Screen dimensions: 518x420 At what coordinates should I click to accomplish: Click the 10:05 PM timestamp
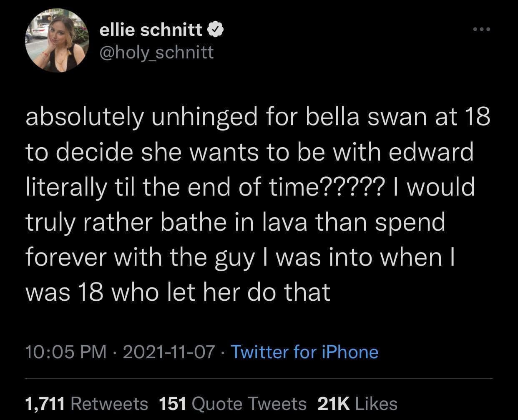tap(66, 352)
